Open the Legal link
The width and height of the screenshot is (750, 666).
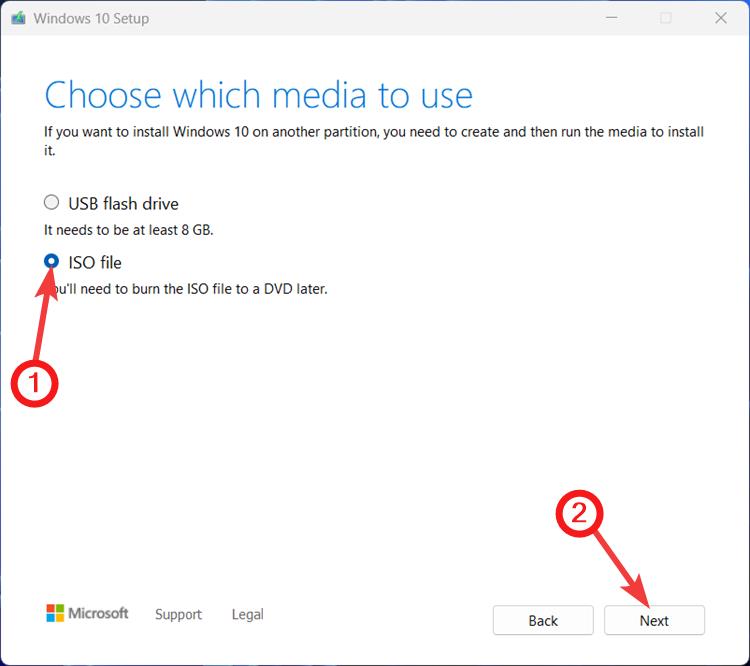tap(248, 614)
